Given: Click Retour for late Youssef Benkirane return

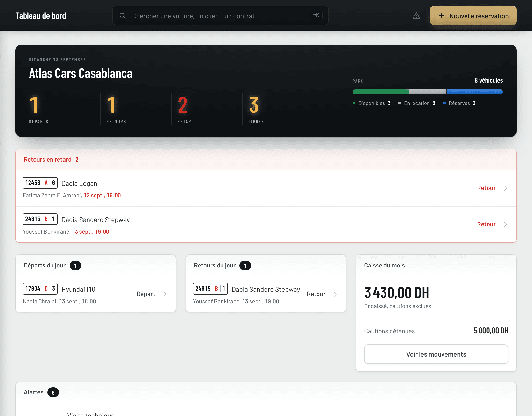Looking at the screenshot, I should tap(486, 224).
